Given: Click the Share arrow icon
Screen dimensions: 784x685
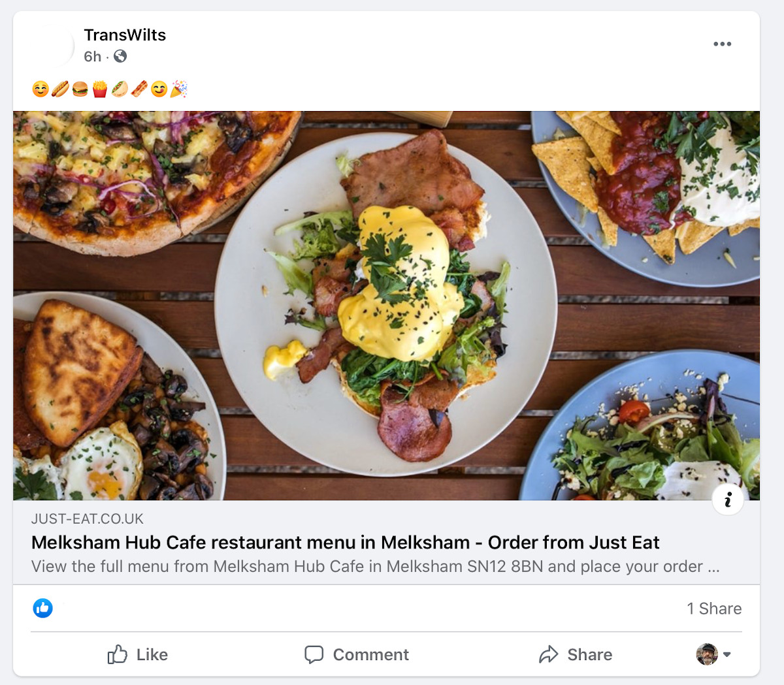Looking at the screenshot, I should pos(549,654).
